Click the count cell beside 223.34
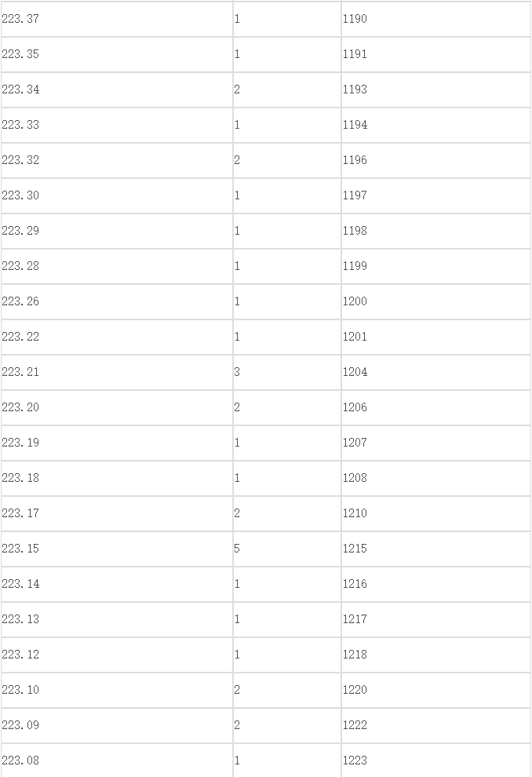 pyautogui.click(x=287, y=89)
